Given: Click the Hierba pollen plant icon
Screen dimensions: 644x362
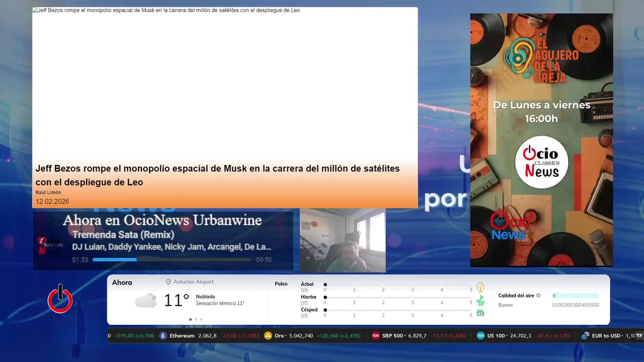Looking at the screenshot, I should [480, 300].
